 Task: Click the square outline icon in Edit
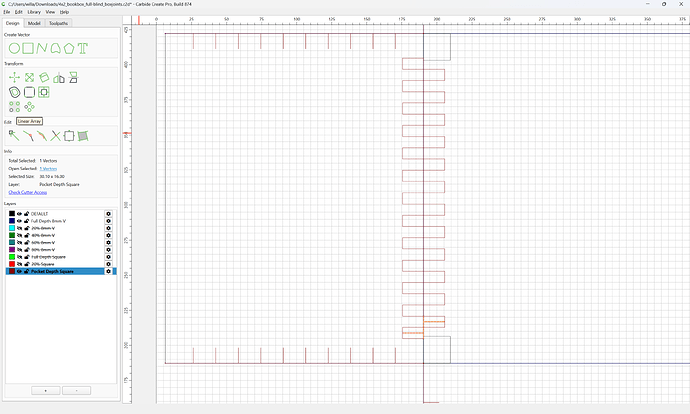pos(69,136)
